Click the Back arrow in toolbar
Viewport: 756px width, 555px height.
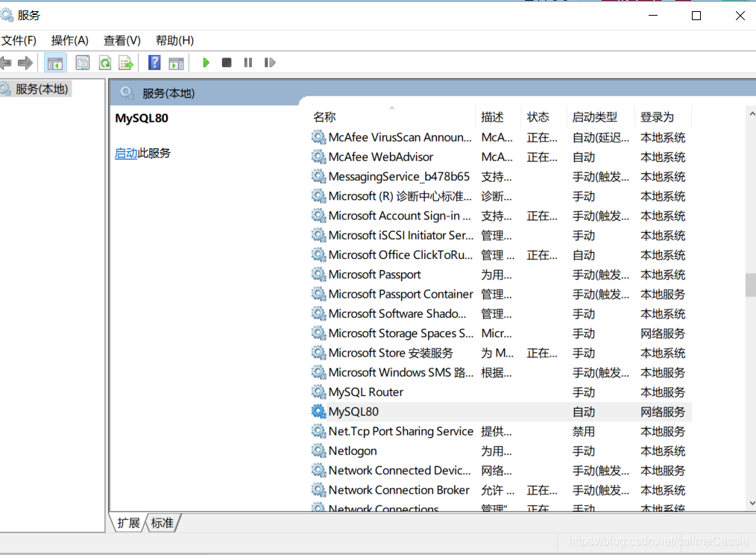coord(5,63)
